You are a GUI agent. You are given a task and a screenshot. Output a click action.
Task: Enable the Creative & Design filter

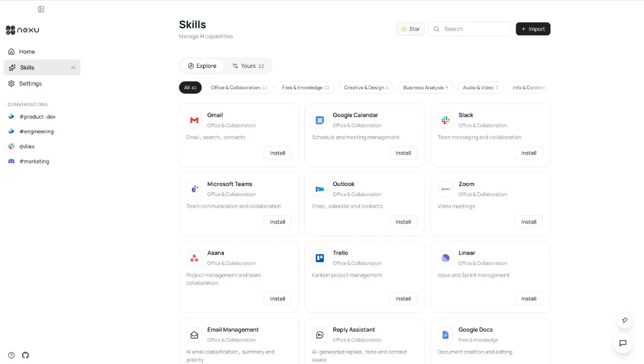(x=366, y=87)
